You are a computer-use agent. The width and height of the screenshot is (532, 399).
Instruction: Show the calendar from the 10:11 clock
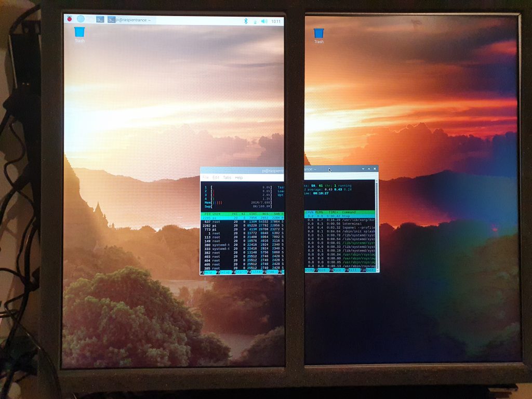click(x=276, y=21)
